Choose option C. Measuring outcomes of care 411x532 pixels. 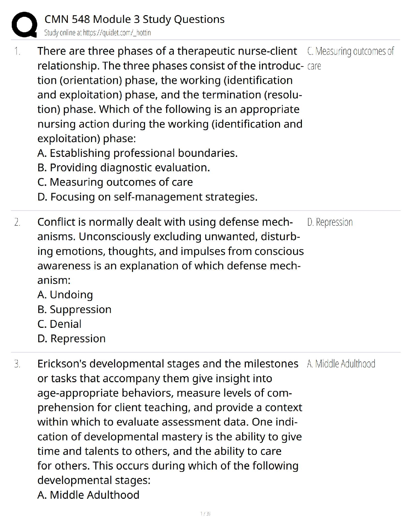tap(115, 182)
